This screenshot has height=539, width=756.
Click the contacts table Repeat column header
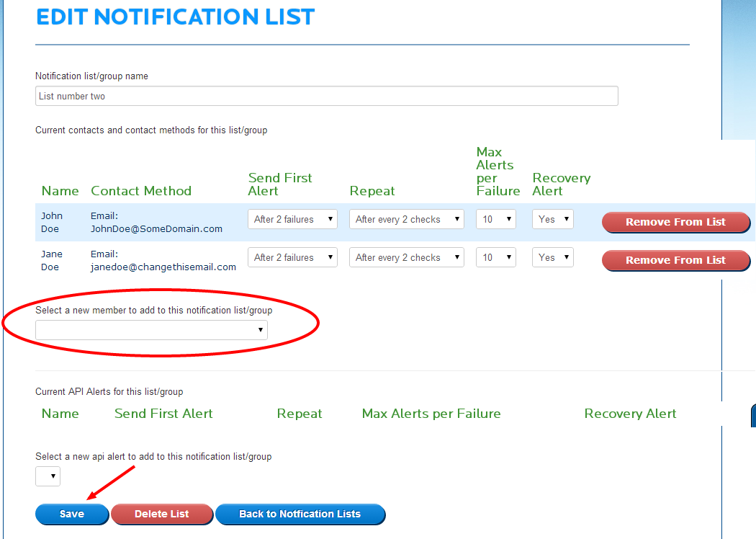click(372, 191)
